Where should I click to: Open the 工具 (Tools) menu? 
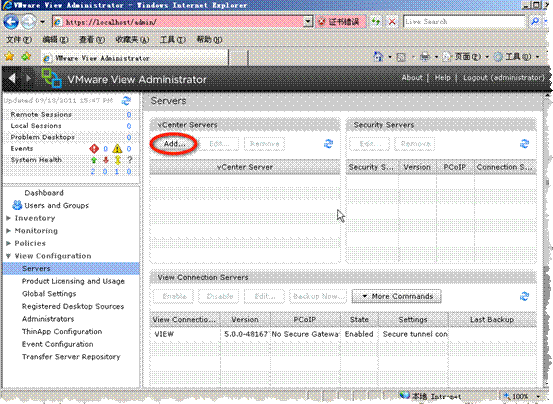pyautogui.click(x=172, y=39)
